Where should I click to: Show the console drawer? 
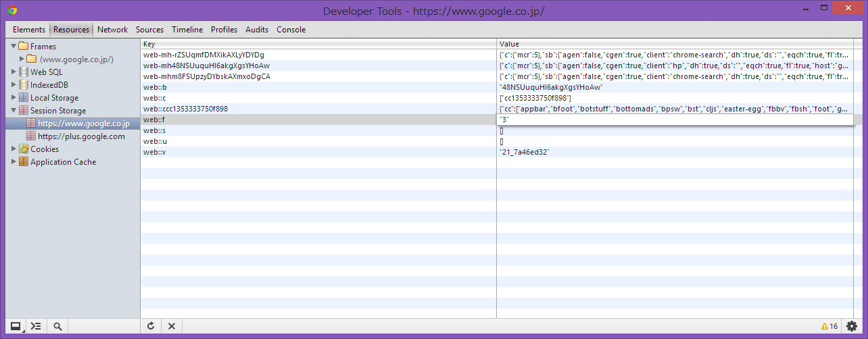37,326
